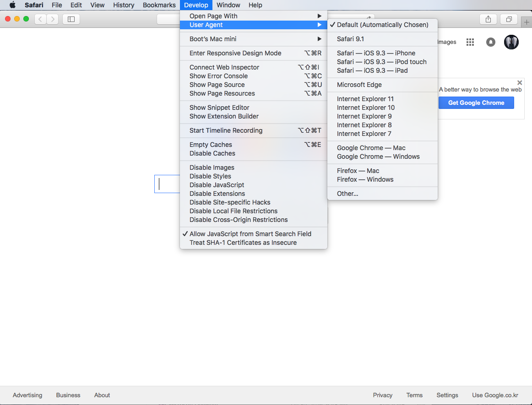Select Firefox — Windows user agent
Image resolution: width=532 pixels, height=405 pixels.
point(382,179)
